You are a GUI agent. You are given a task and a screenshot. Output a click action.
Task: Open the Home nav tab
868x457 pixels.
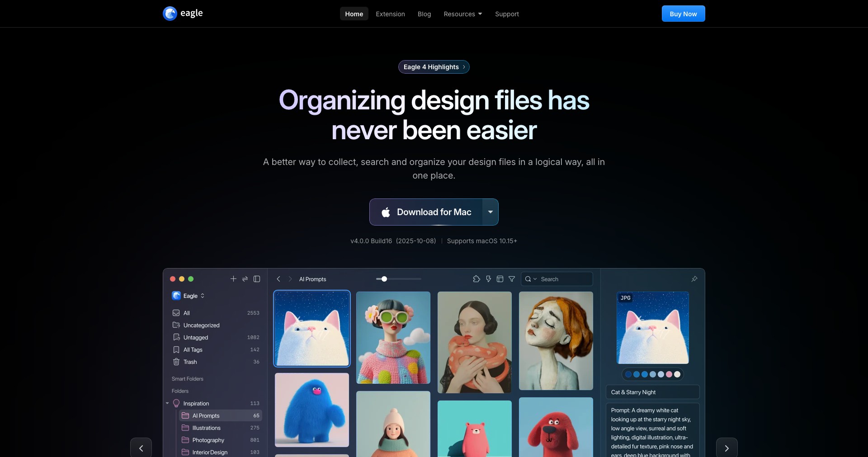point(354,14)
